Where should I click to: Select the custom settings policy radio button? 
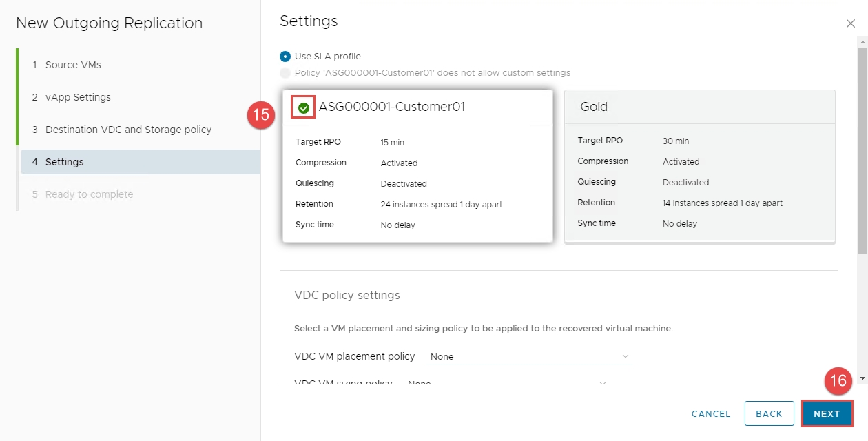(x=285, y=73)
